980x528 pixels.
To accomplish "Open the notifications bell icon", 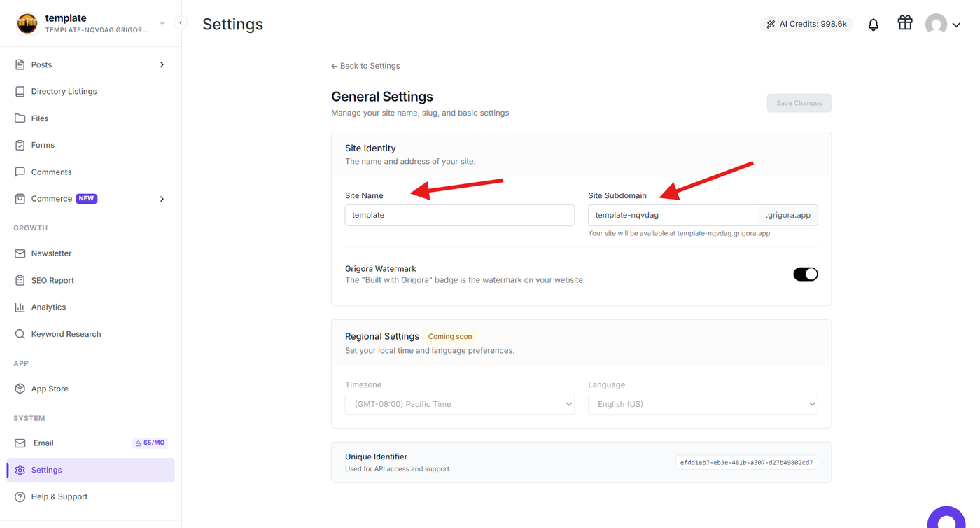I will (x=873, y=25).
